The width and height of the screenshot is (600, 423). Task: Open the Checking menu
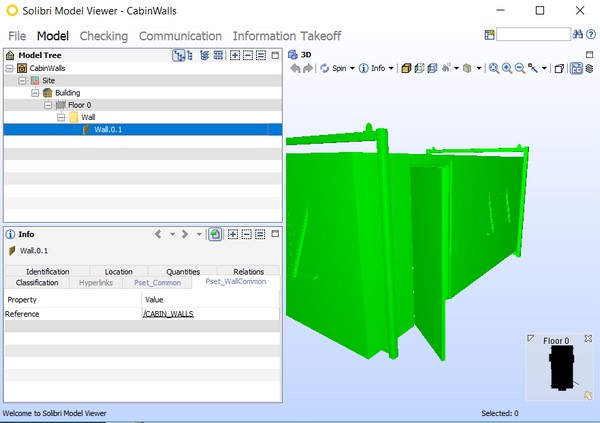(x=103, y=36)
